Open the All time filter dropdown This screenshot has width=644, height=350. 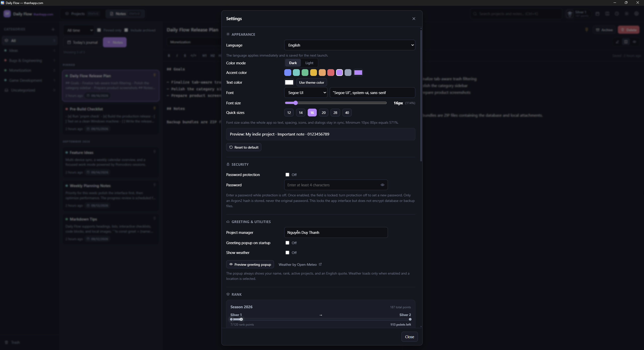click(79, 30)
